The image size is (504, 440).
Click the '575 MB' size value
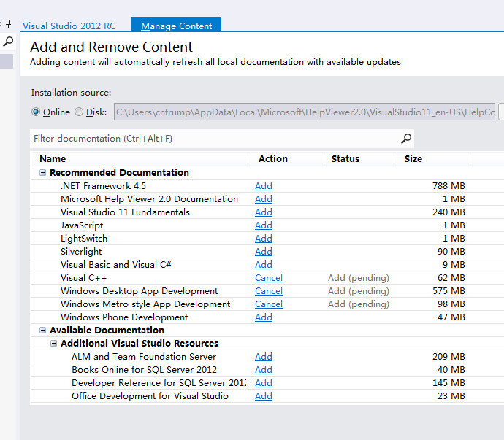click(448, 291)
